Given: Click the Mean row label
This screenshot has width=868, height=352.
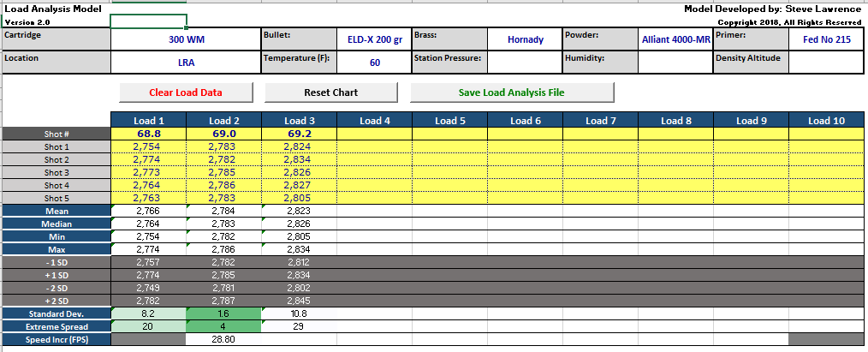Looking at the screenshot, I should coord(57,211).
